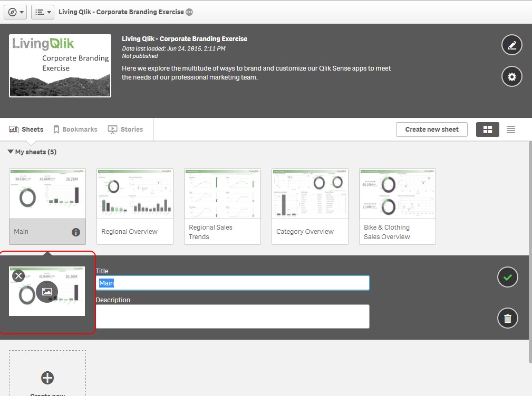Viewport: 532px width, 396px height.
Task: Click the trash icon to delete the sheet
Action: tap(507, 318)
